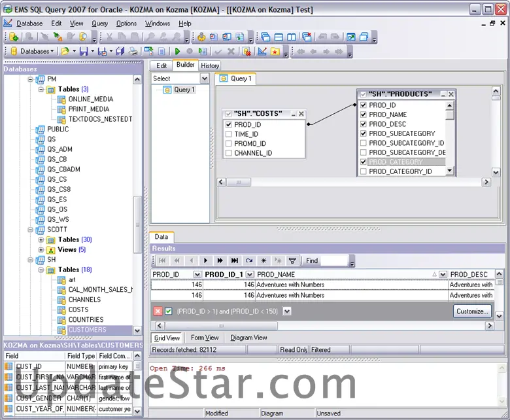Click the Next Record arrow in Results
The width and height of the screenshot is (510, 420).
205,260
